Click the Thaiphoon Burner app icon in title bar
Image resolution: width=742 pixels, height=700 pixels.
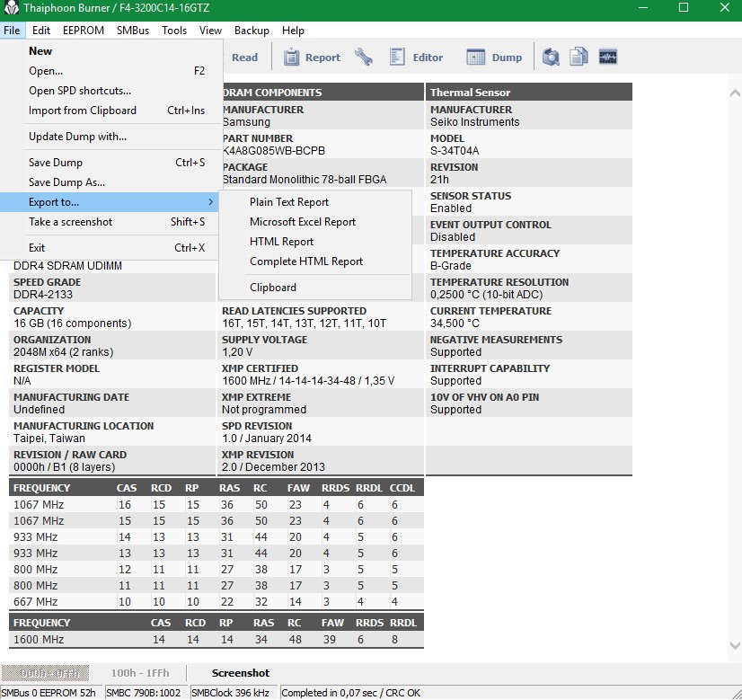(11, 8)
